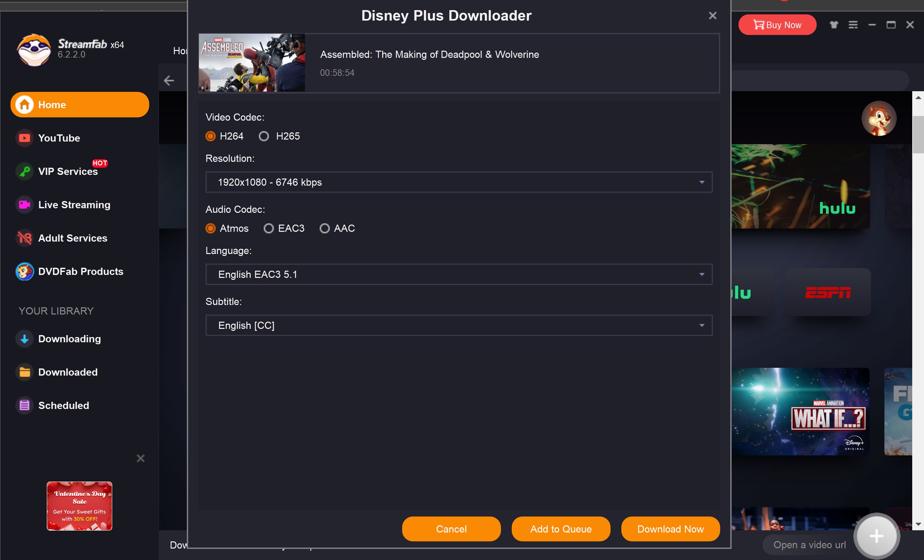Go to Home in sidebar
The image size is (924, 560).
[80, 105]
